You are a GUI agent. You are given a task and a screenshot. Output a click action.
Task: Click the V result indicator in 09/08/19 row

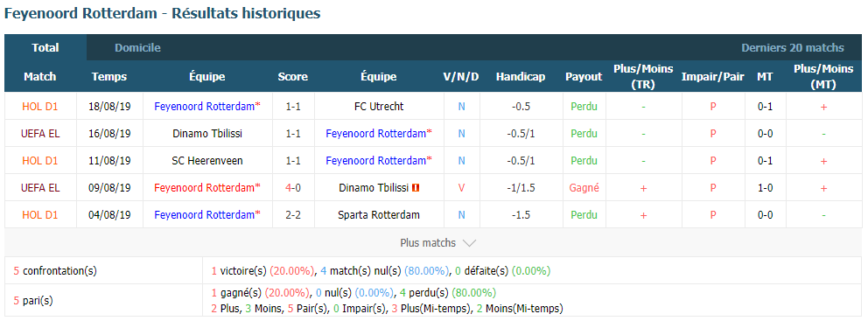[461, 188]
